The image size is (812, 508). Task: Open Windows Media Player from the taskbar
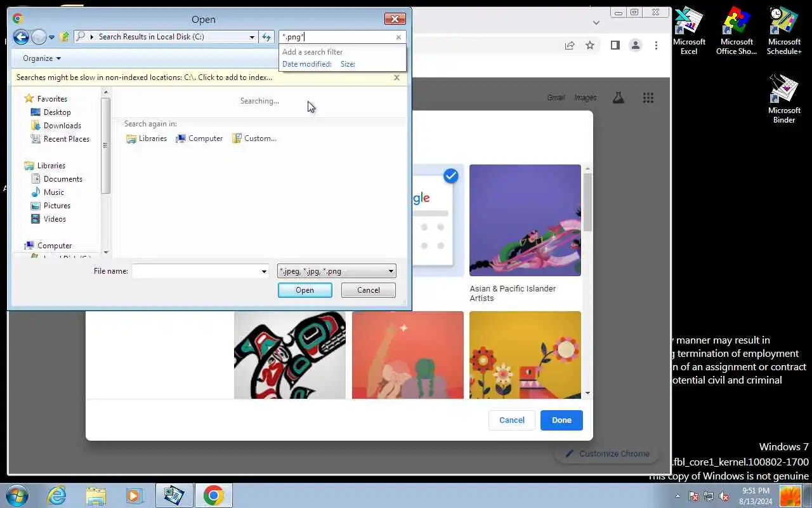point(134,496)
